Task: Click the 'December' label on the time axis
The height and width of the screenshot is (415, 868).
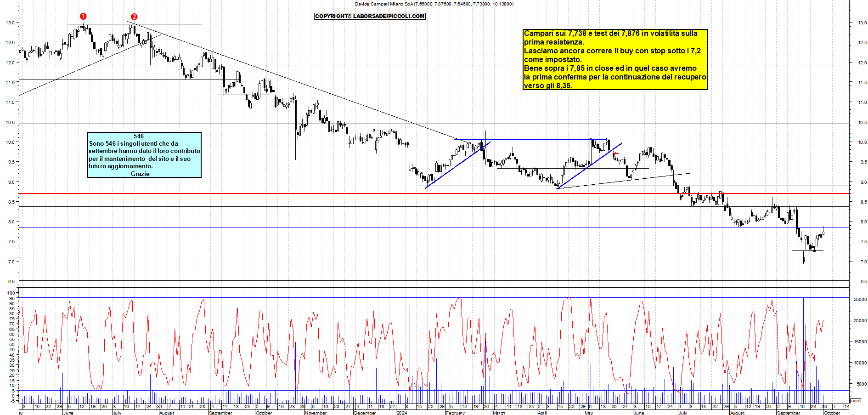Action: pyautogui.click(x=365, y=413)
